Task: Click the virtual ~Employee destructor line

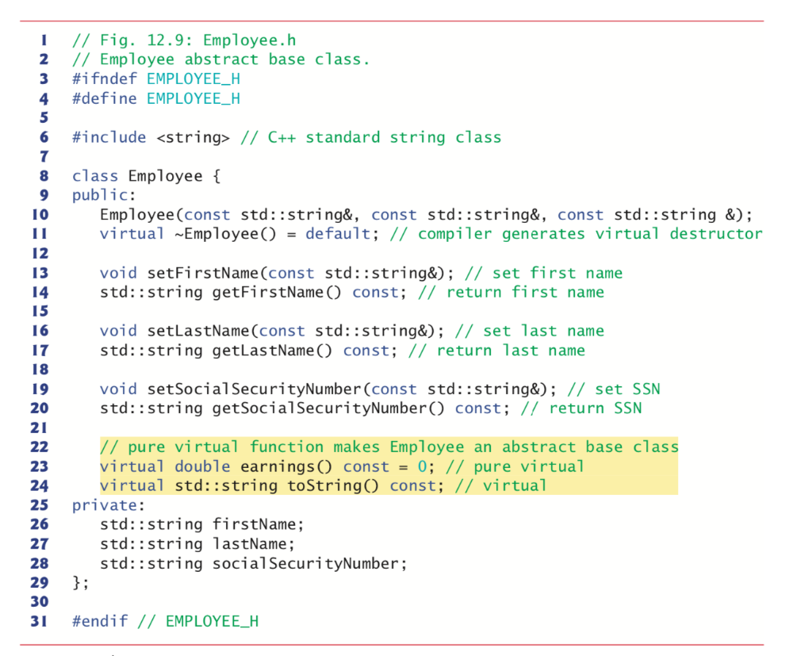Action: [x=238, y=233]
